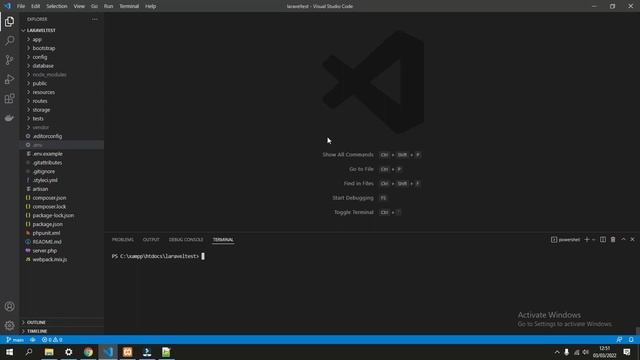Open launch profile dropdown beside plus

pos(594,240)
